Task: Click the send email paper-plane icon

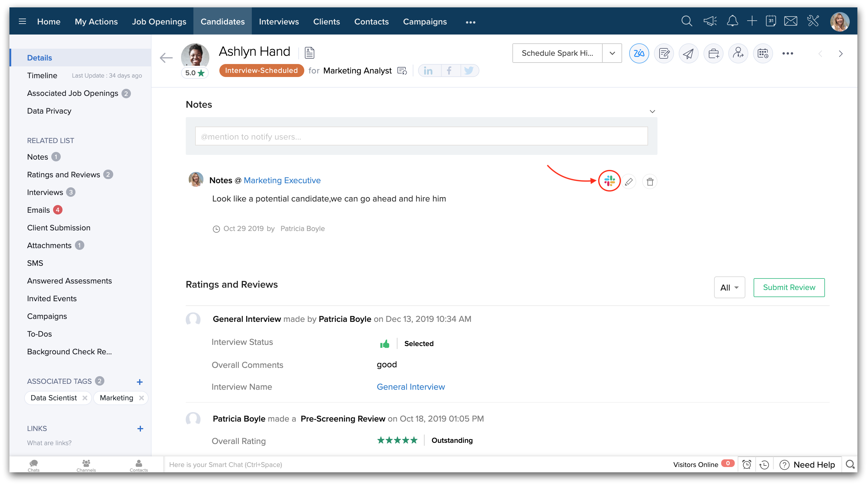Action: (688, 53)
